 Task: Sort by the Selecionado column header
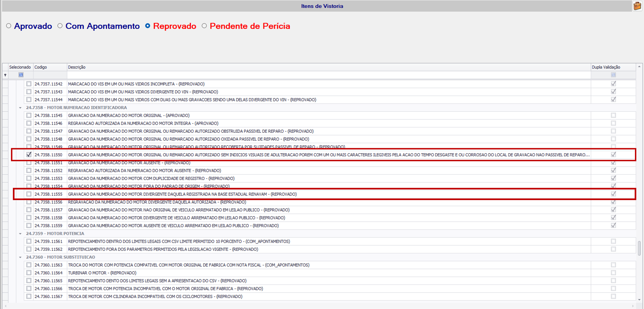point(20,67)
